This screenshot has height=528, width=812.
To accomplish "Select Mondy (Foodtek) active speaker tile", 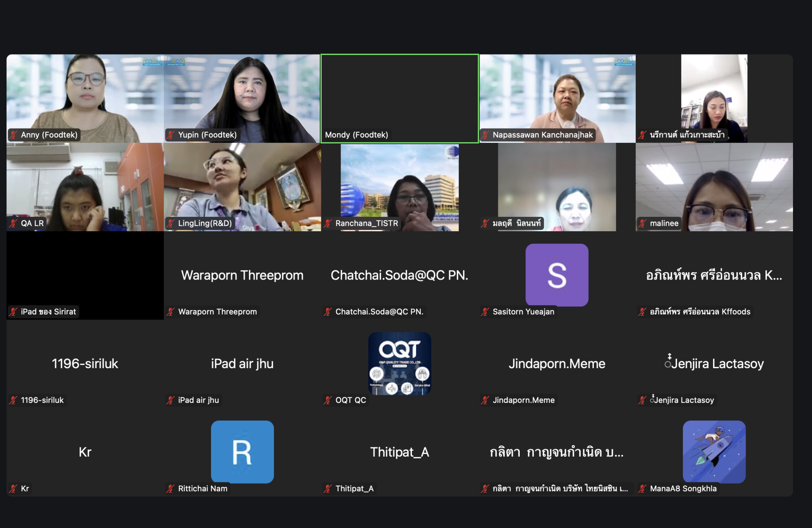I will tap(400, 98).
